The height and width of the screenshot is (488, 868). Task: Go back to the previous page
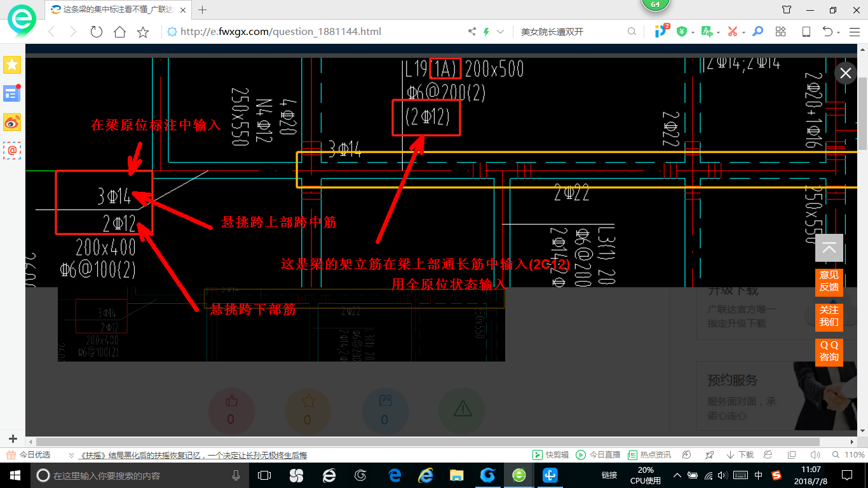(51, 32)
